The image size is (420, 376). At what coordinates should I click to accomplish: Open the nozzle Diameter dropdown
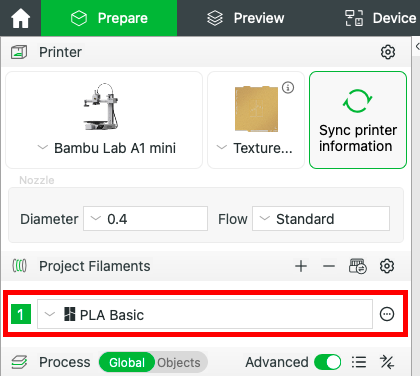click(x=145, y=219)
